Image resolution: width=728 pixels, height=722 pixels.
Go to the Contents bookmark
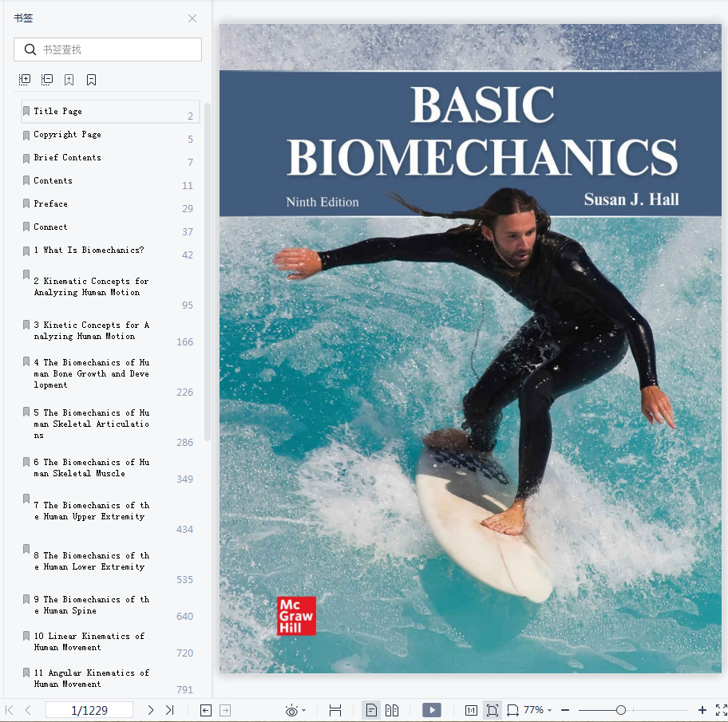pos(110,181)
